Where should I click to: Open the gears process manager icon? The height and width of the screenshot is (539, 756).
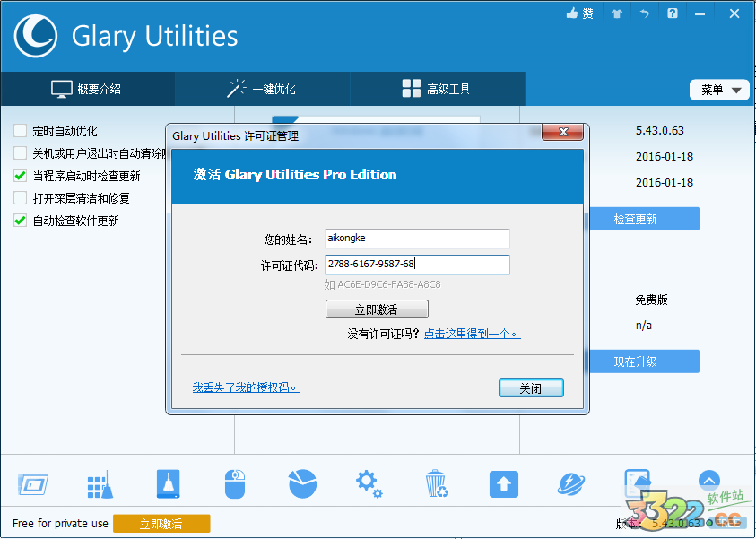coord(369,484)
